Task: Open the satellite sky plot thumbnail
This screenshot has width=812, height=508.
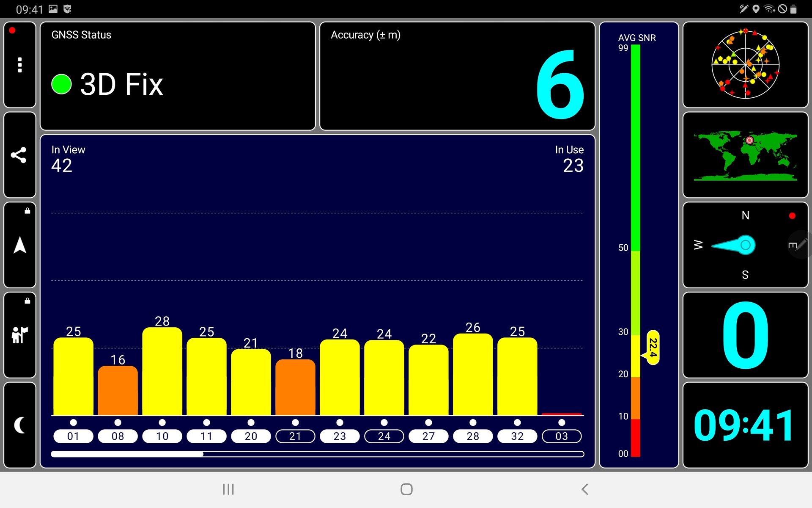Action: coord(745,64)
